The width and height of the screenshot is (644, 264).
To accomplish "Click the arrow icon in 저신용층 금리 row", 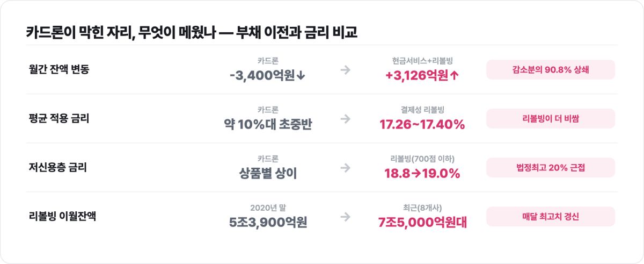I will pos(346,168).
